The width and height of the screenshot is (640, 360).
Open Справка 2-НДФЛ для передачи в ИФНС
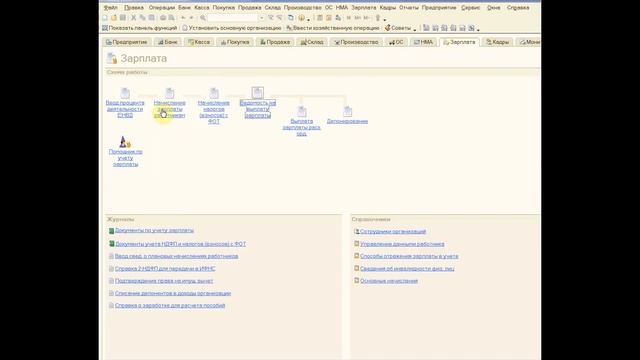pos(165,269)
